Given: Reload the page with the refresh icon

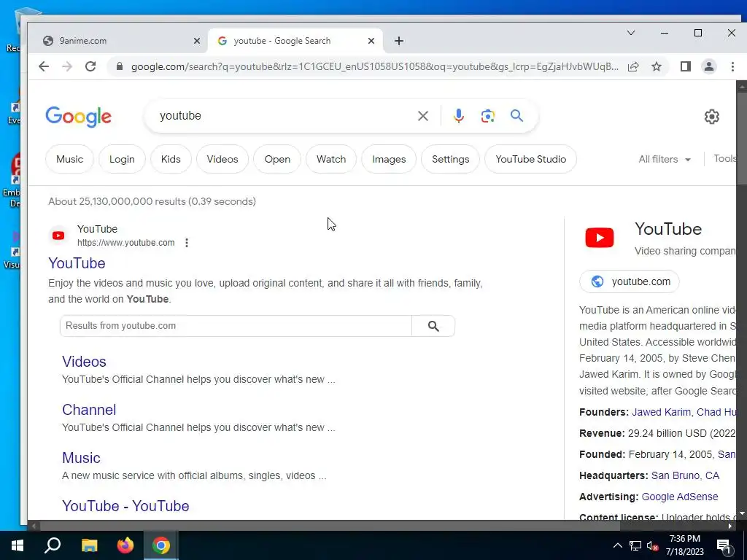Looking at the screenshot, I should 90,66.
